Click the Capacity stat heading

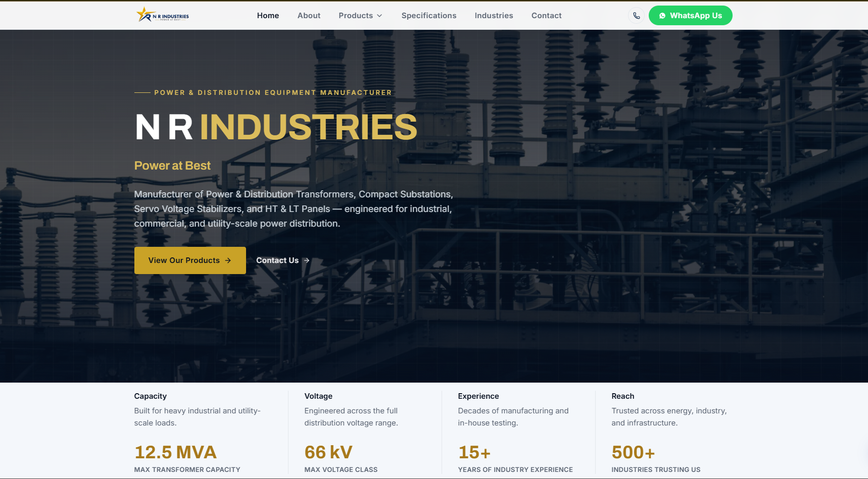(151, 396)
